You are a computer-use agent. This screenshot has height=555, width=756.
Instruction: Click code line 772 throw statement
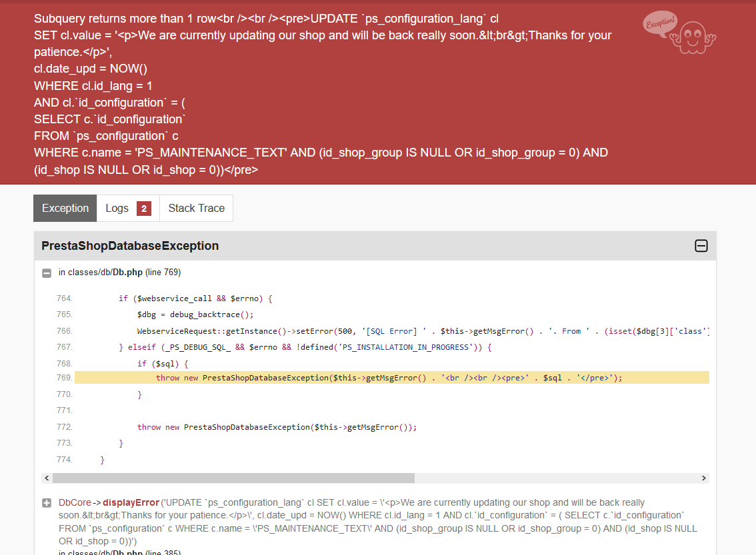pos(277,427)
